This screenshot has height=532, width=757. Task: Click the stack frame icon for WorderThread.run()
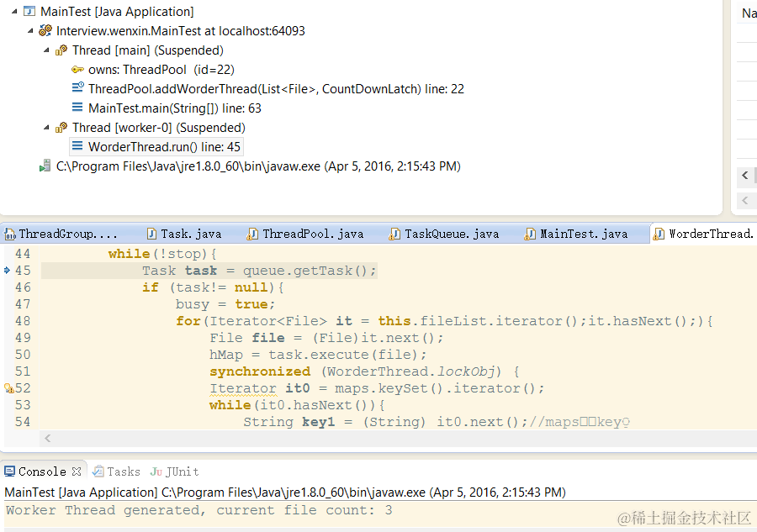click(77, 146)
